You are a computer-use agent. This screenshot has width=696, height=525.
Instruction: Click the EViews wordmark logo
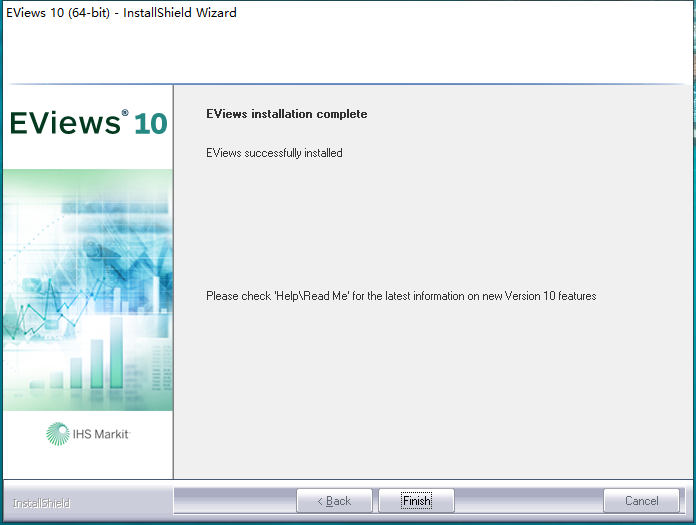click(65, 123)
